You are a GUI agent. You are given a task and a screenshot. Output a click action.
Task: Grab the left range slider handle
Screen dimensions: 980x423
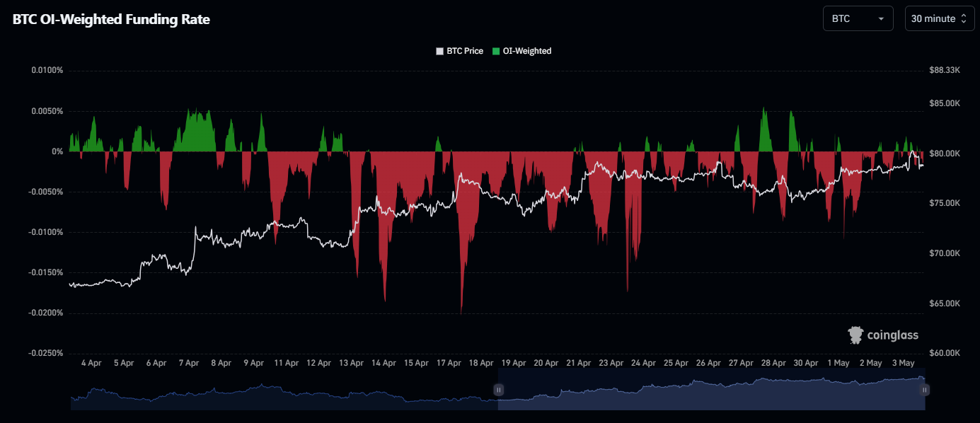[498, 390]
